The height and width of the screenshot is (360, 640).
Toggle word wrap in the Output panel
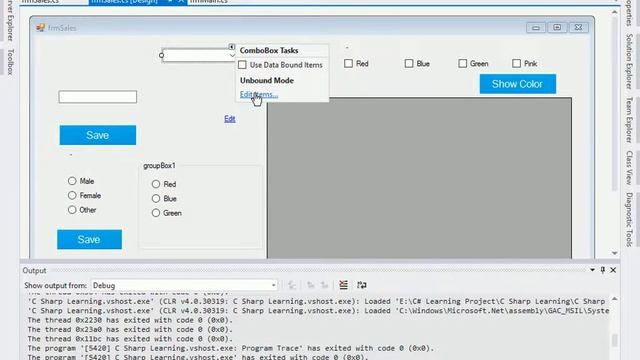coord(362,285)
